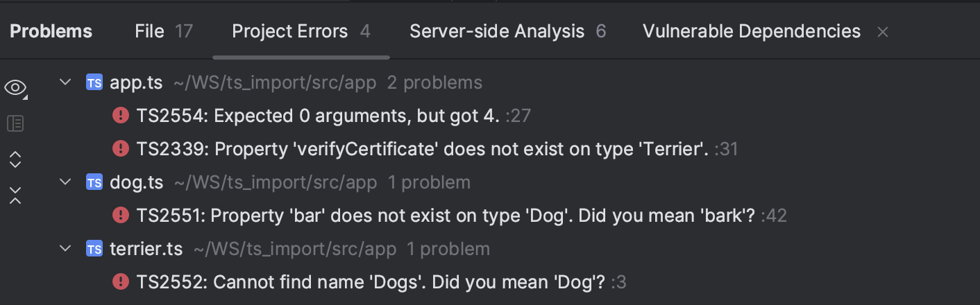980x305 pixels.
Task: Toggle the editor preview panel icon
Action: 15,124
